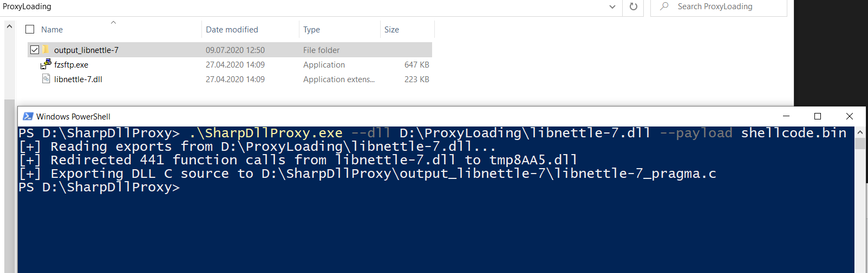Minimize the PowerShell window

click(786, 116)
